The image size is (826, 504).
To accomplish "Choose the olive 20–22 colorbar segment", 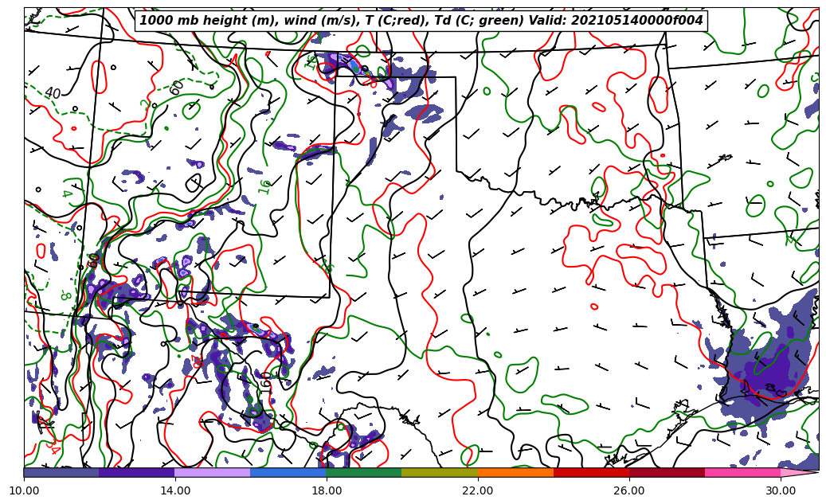I will tap(440, 472).
